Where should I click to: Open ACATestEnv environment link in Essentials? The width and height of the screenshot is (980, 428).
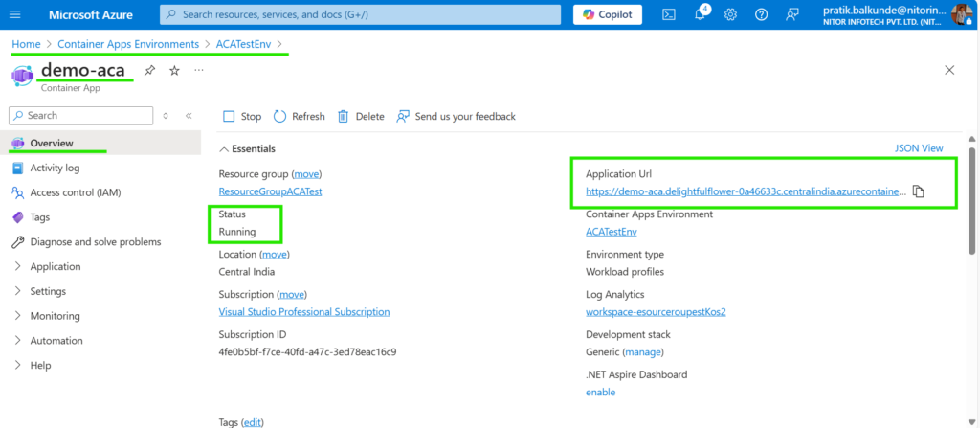612,232
